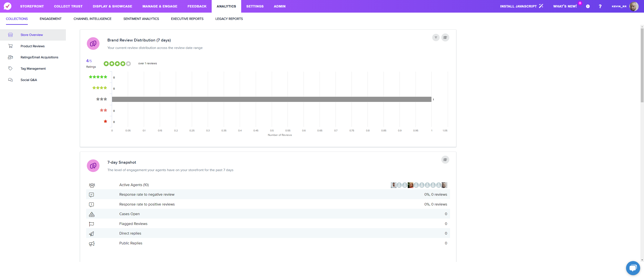
Task: Click the first agent avatar in Active Agents
Action: point(393,185)
